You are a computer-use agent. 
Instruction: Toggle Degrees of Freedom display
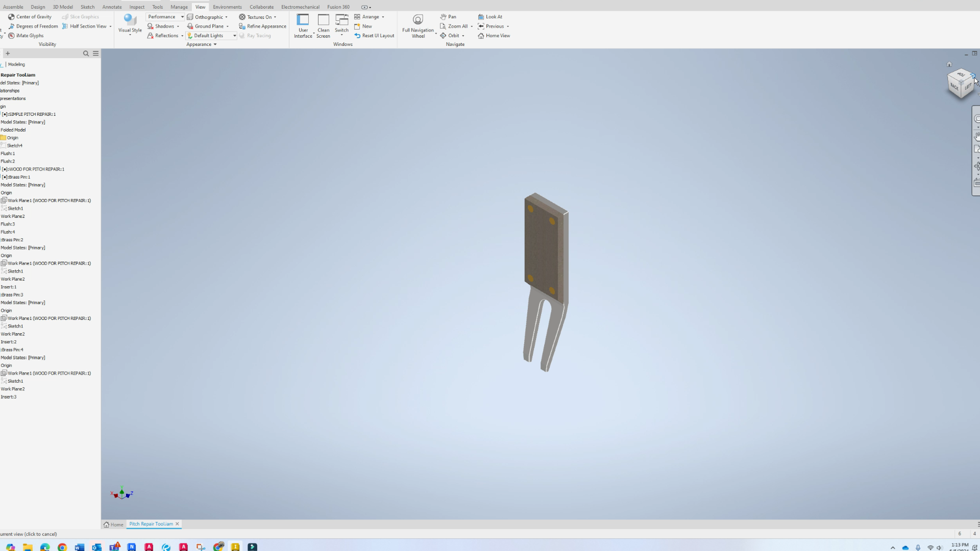pos(33,26)
